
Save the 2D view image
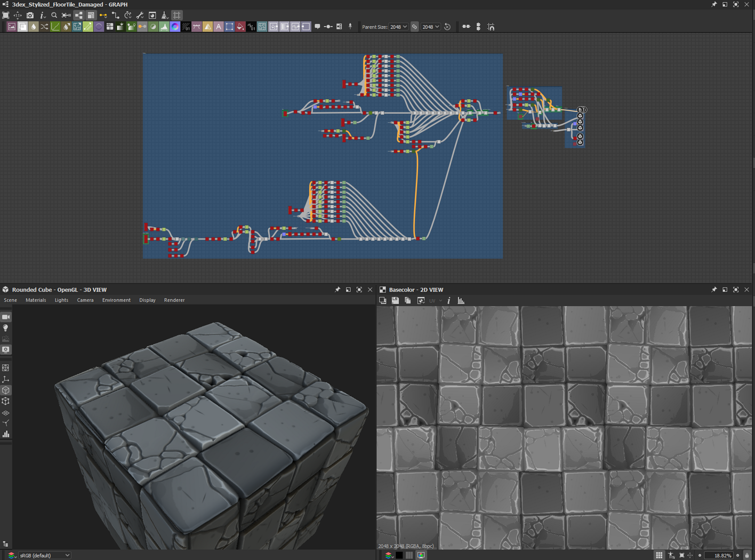point(395,301)
